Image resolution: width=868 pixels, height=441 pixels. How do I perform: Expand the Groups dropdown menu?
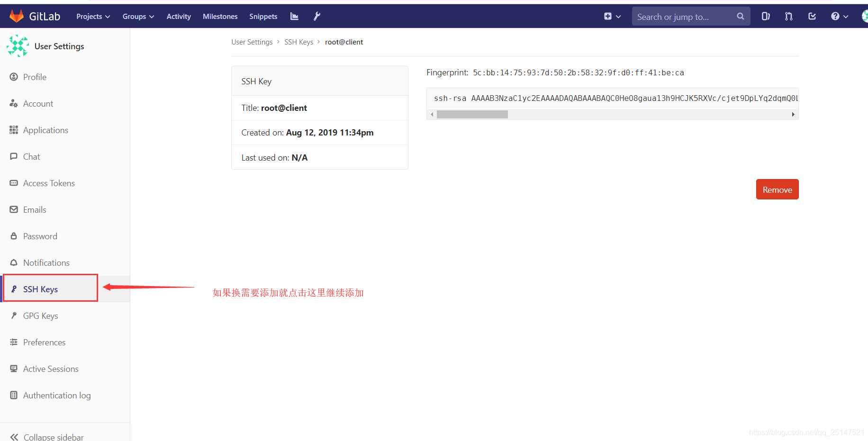(x=138, y=17)
